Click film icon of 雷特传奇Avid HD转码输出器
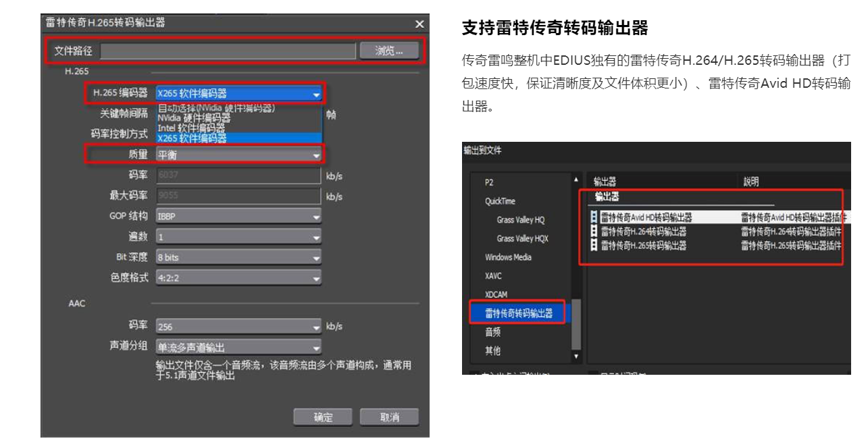 594,217
